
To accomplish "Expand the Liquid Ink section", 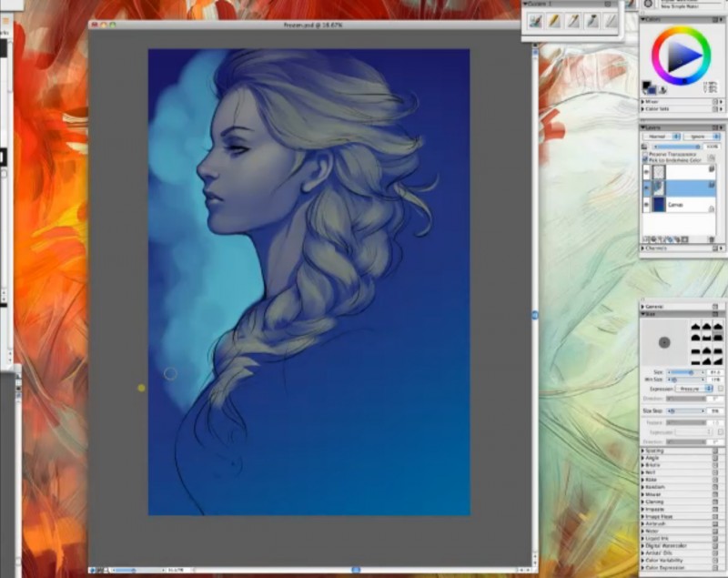I will pos(643,539).
